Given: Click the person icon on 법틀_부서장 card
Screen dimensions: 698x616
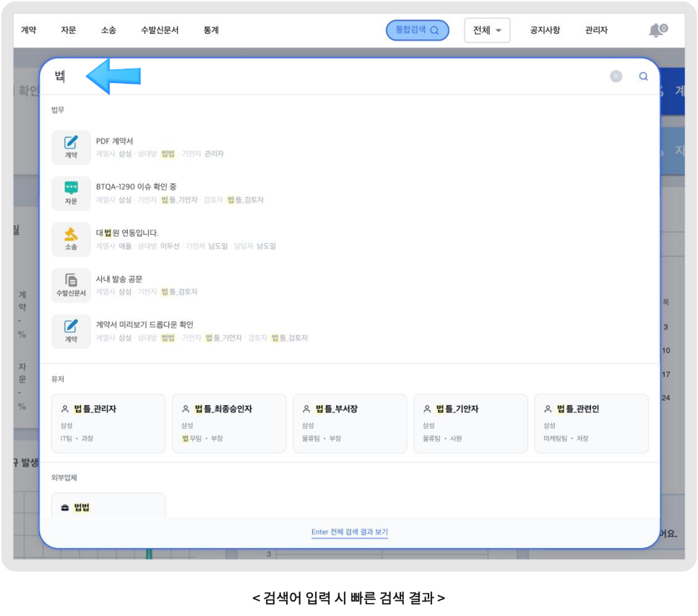Looking at the screenshot, I should click(x=306, y=409).
